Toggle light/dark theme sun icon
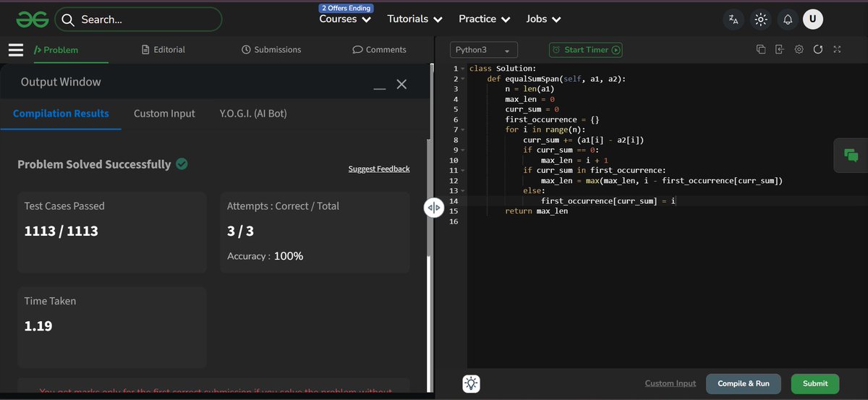The image size is (868, 400). click(760, 20)
